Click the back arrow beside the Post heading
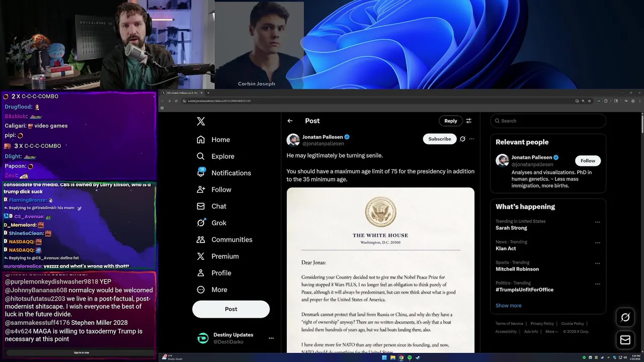This screenshot has height=362, width=644. 290,121
